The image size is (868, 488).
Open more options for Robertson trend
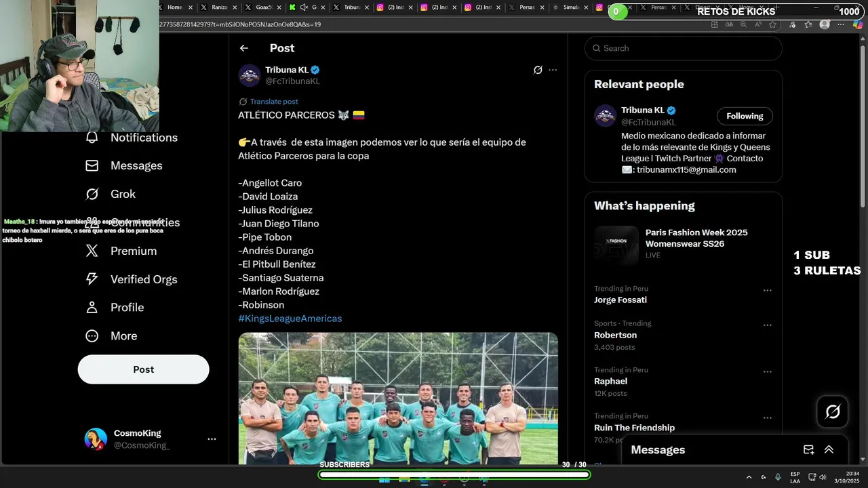767,325
